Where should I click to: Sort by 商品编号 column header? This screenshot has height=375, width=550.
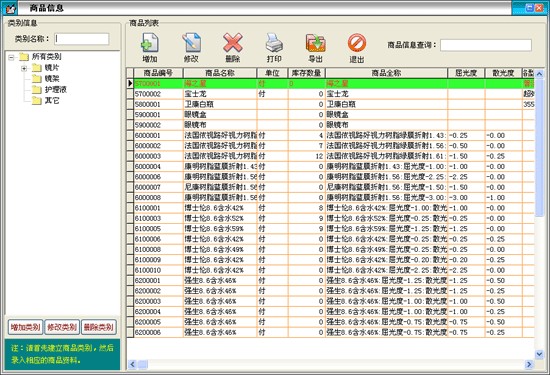[158, 73]
